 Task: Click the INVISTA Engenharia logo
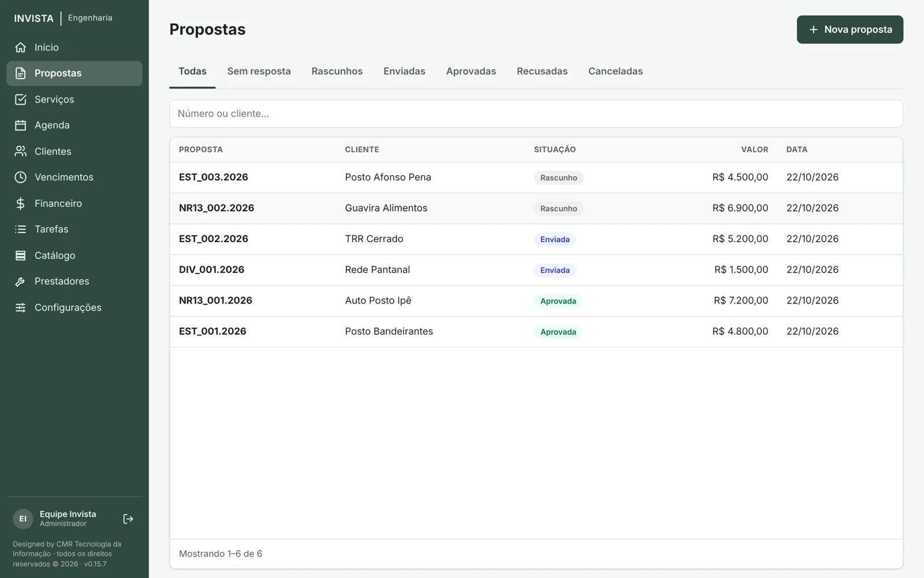[63, 18]
